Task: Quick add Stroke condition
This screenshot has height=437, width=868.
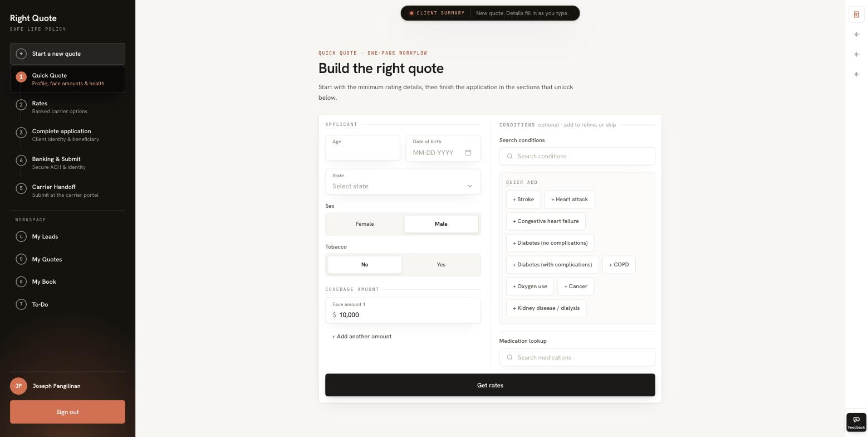Action: tap(523, 200)
